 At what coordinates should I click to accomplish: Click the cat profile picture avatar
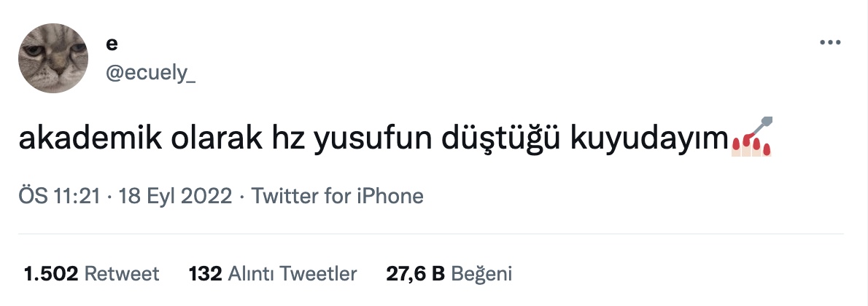[x=53, y=58]
